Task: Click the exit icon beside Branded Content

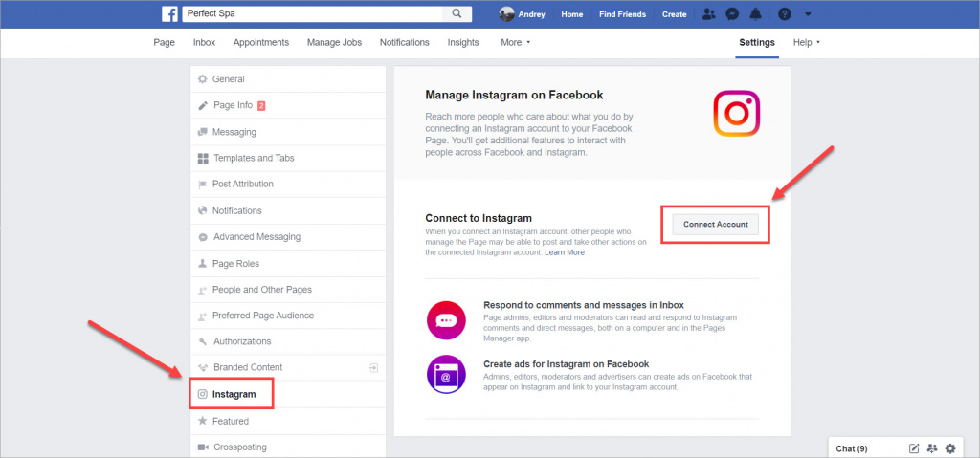Action: [x=373, y=367]
